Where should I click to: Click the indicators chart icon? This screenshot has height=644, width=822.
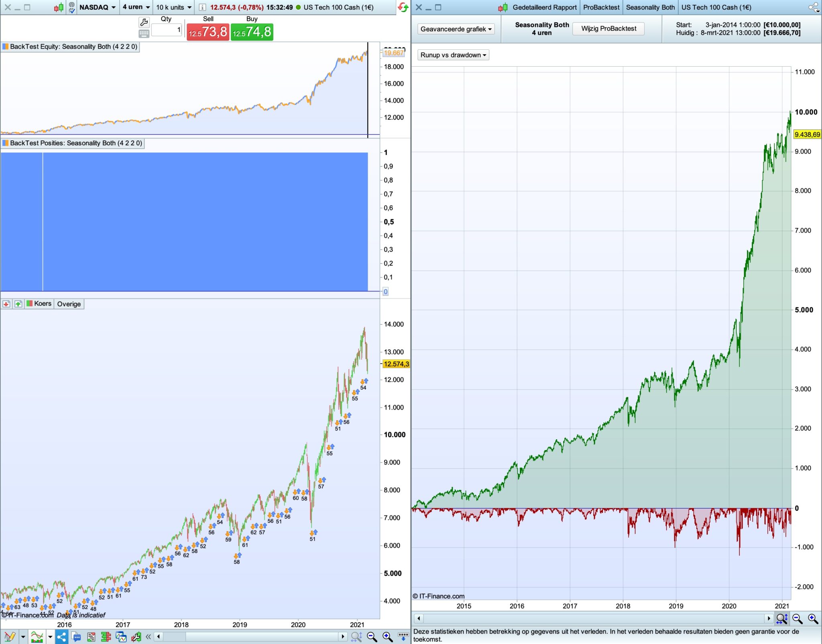coord(37,637)
